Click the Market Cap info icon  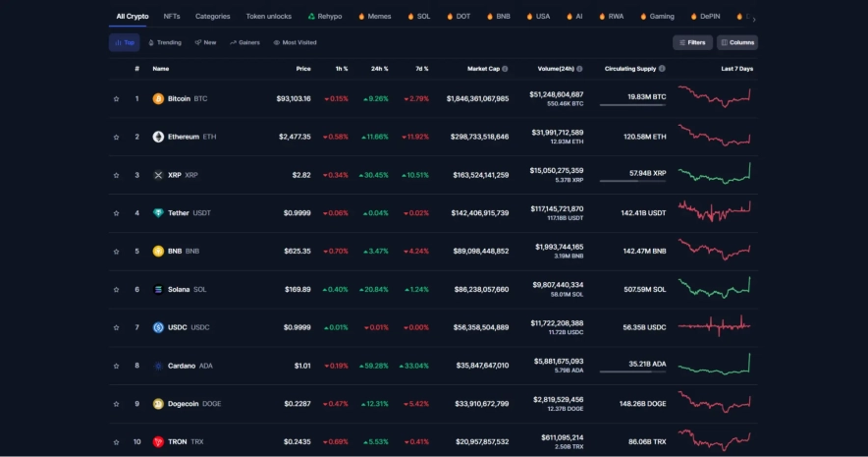click(506, 69)
